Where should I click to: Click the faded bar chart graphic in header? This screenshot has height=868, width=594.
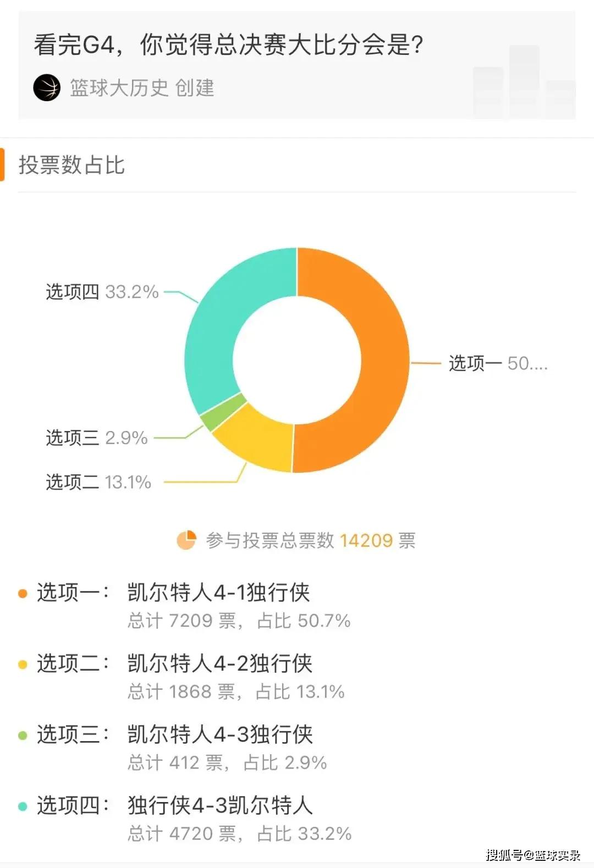tap(524, 82)
